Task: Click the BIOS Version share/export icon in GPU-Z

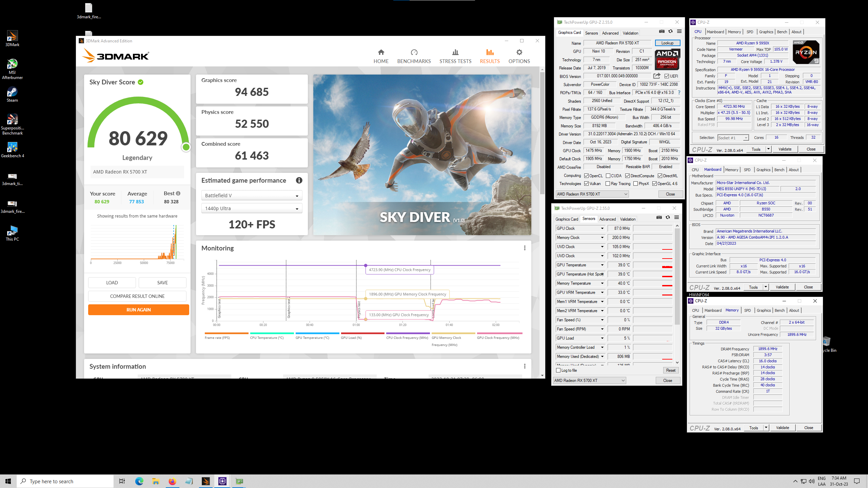Action: click(657, 76)
